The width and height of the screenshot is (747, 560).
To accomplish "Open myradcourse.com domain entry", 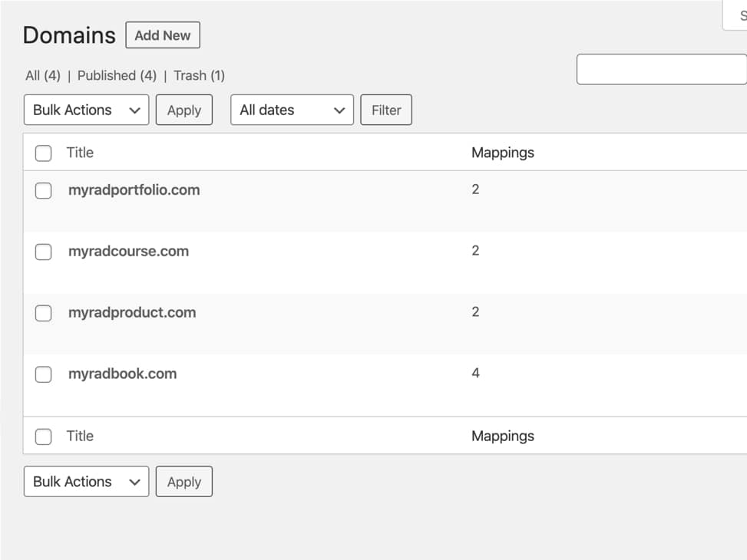I will 128,252.
